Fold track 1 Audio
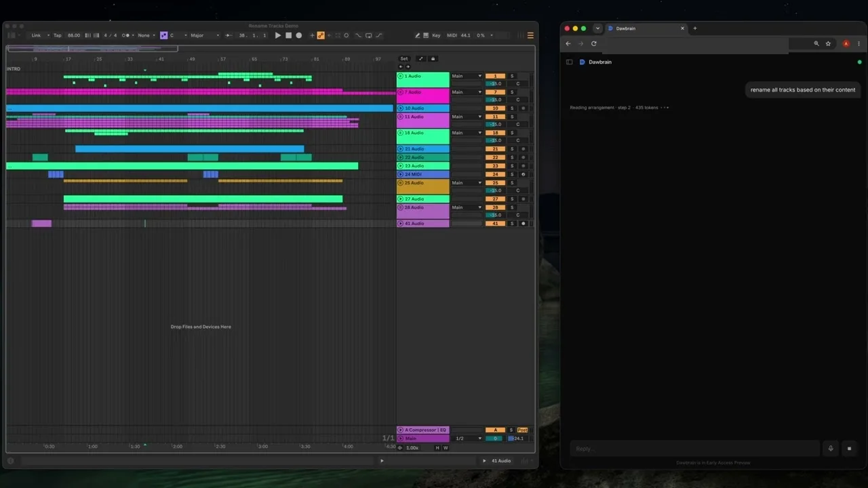The image size is (868, 488). [x=401, y=76]
